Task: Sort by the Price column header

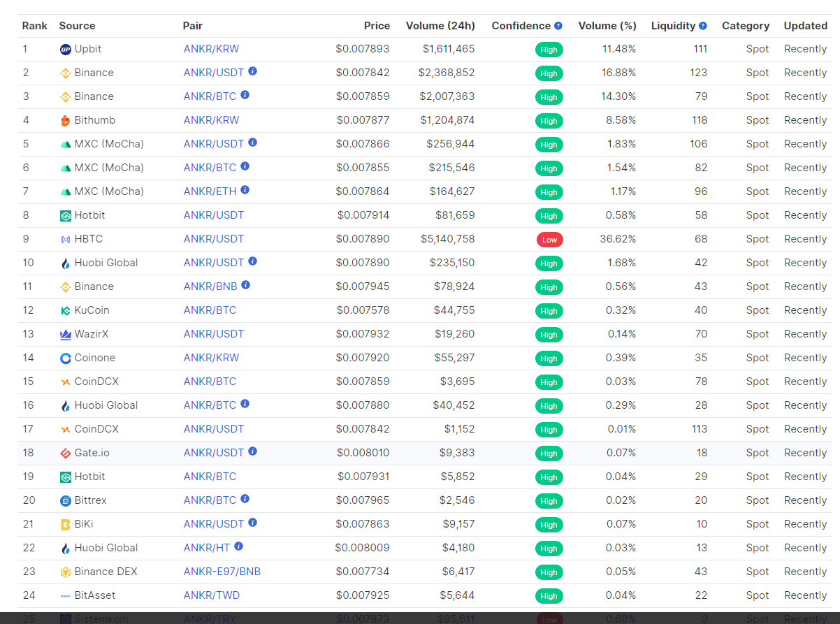Action: pos(377,26)
